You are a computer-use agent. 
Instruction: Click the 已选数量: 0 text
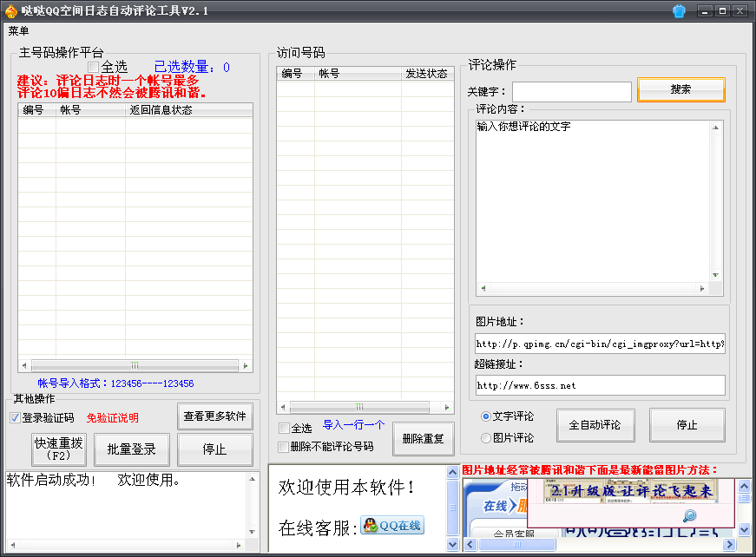(x=192, y=67)
